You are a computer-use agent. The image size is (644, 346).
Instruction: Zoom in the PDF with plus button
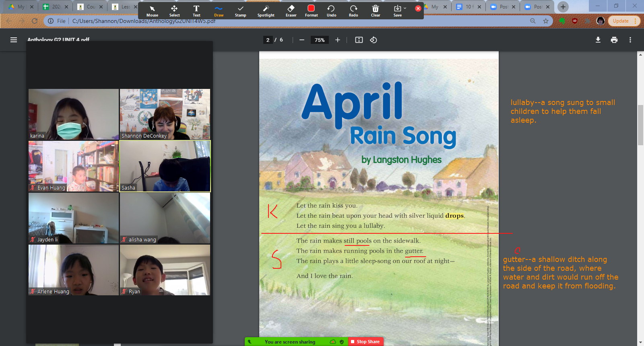tap(338, 40)
